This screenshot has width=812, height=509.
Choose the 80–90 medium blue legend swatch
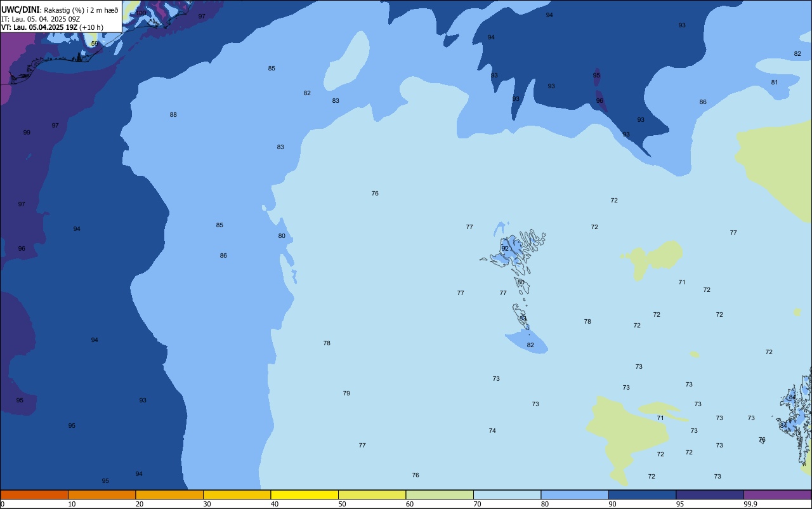[x=575, y=494]
